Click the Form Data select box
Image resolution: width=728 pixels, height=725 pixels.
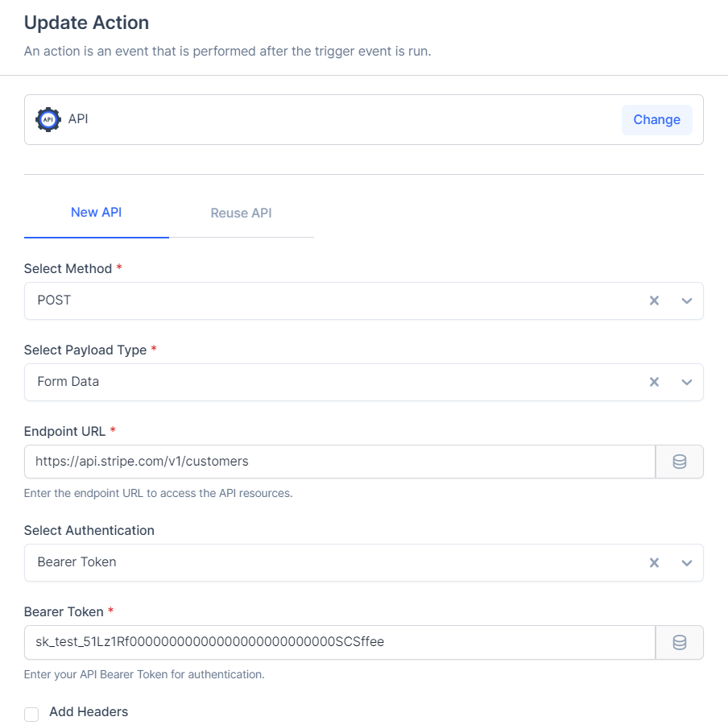click(x=322, y=382)
